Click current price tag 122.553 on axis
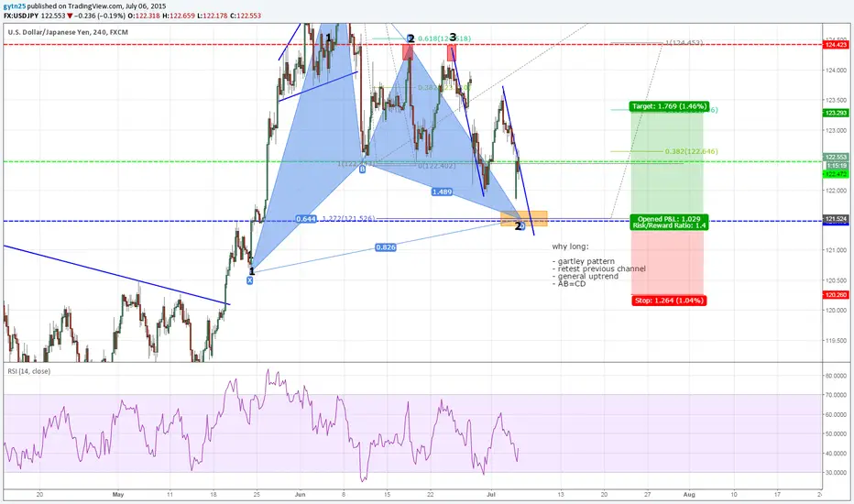The height and width of the screenshot is (504, 854). pos(836,157)
